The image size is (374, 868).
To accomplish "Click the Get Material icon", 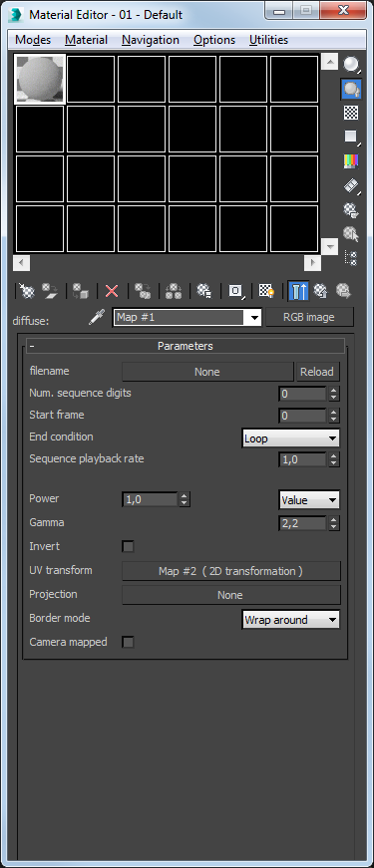I will click(x=26, y=291).
